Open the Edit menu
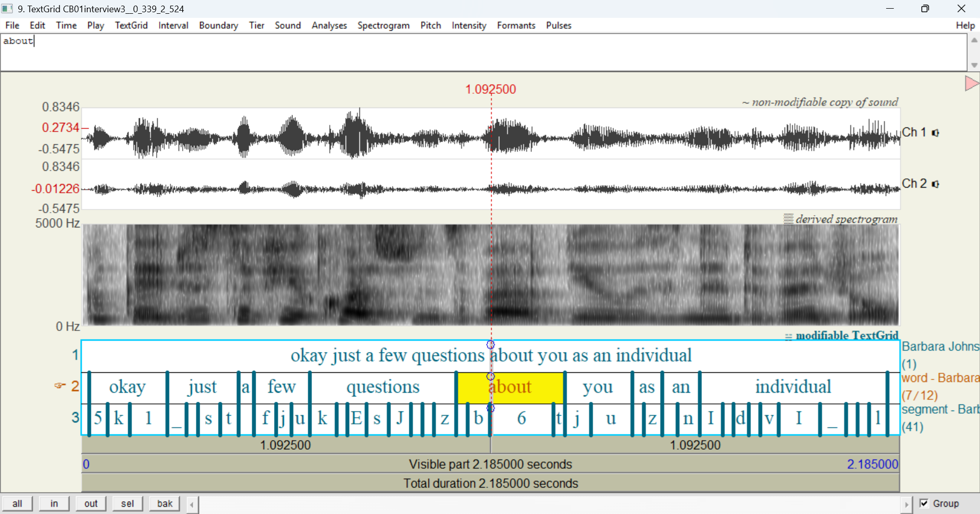The image size is (980, 514). click(37, 25)
